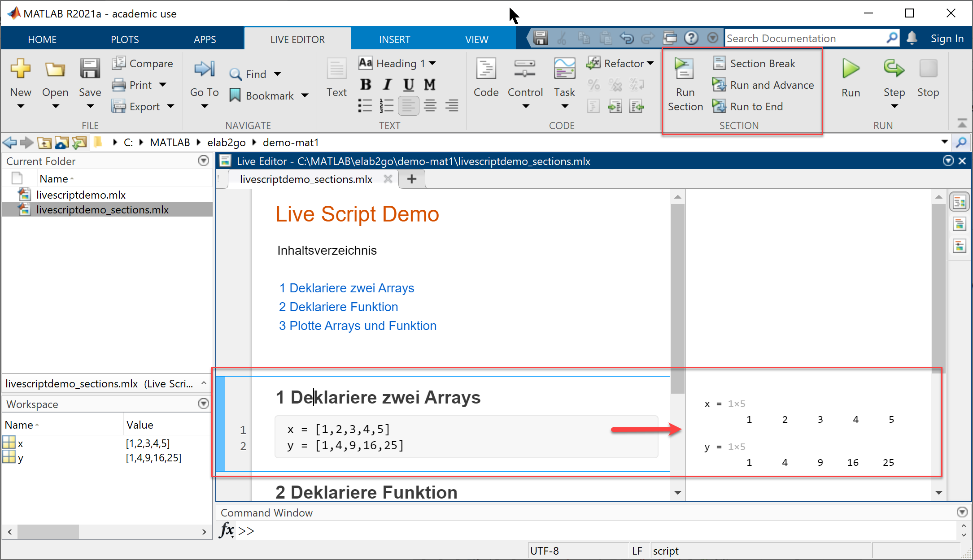
Task: Click the Bold formatting icon
Action: (366, 83)
